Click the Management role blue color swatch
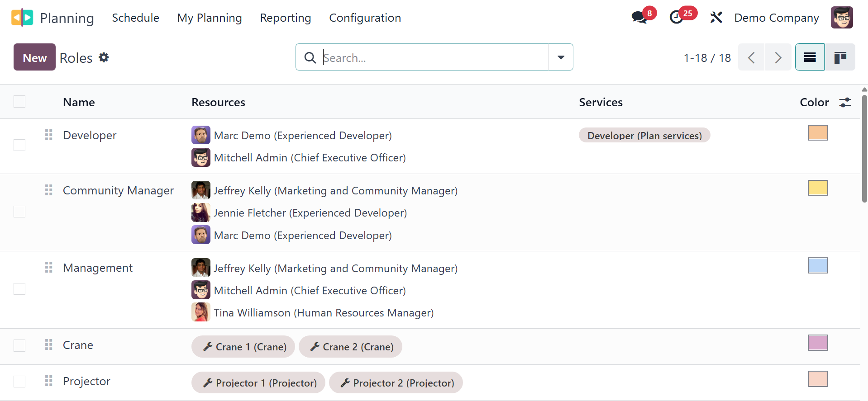This screenshot has width=868, height=401. pos(817,265)
